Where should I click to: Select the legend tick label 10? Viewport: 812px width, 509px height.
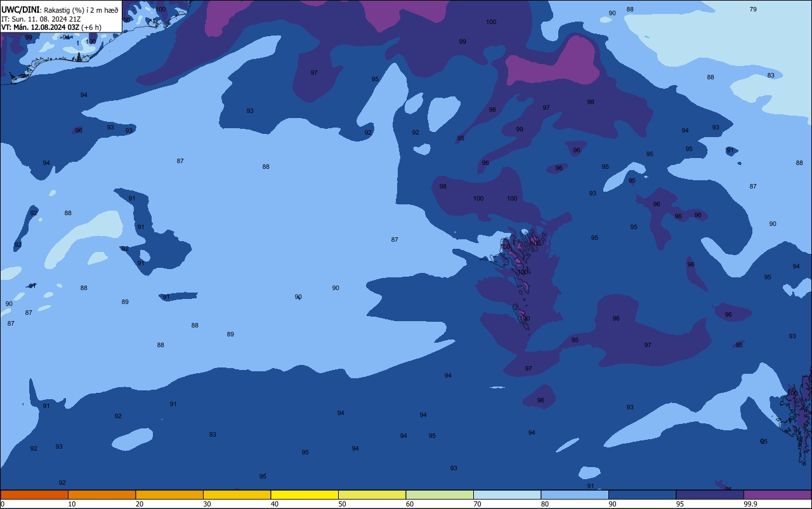point(72,504)
